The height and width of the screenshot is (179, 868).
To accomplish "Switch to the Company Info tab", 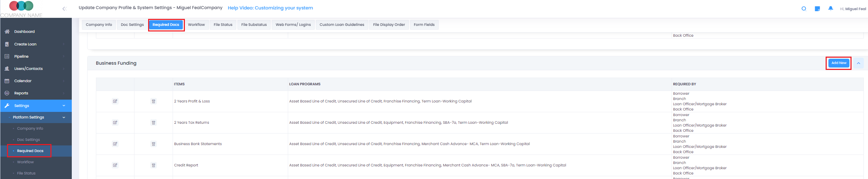I will point(99,25).
